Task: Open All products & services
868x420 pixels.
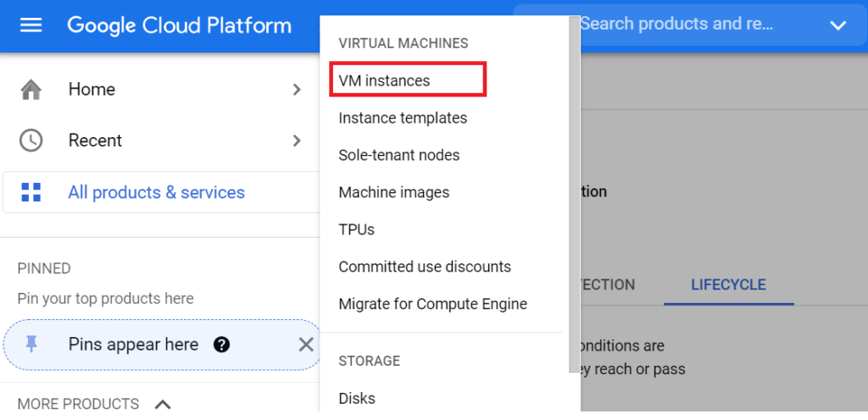Action: (x=157, y=192)
